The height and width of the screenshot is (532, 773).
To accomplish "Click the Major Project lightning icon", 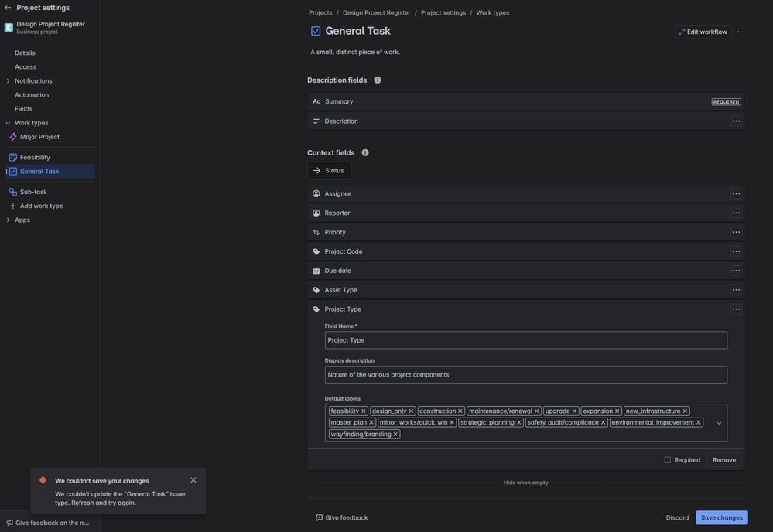I will pyautogui.click(x=13, y=137).
